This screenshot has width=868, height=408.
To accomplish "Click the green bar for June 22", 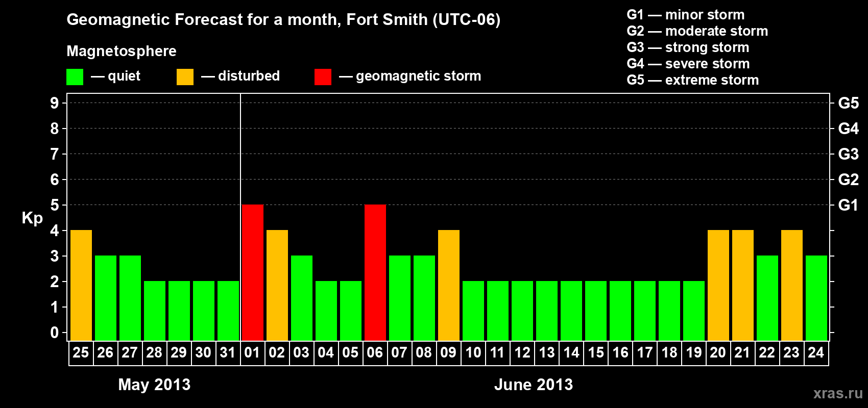I will pos(767,298).
